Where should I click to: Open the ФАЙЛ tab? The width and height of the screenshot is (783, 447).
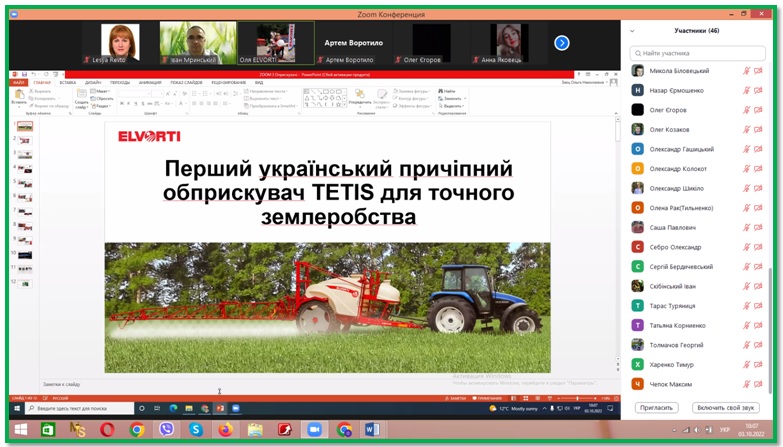tap(19, 82)
